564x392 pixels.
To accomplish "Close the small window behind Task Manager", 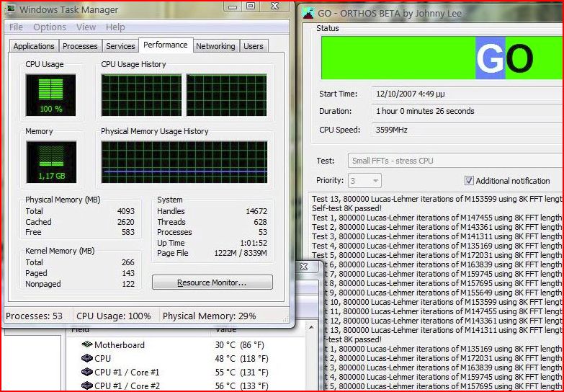I will tap(304, 267).
